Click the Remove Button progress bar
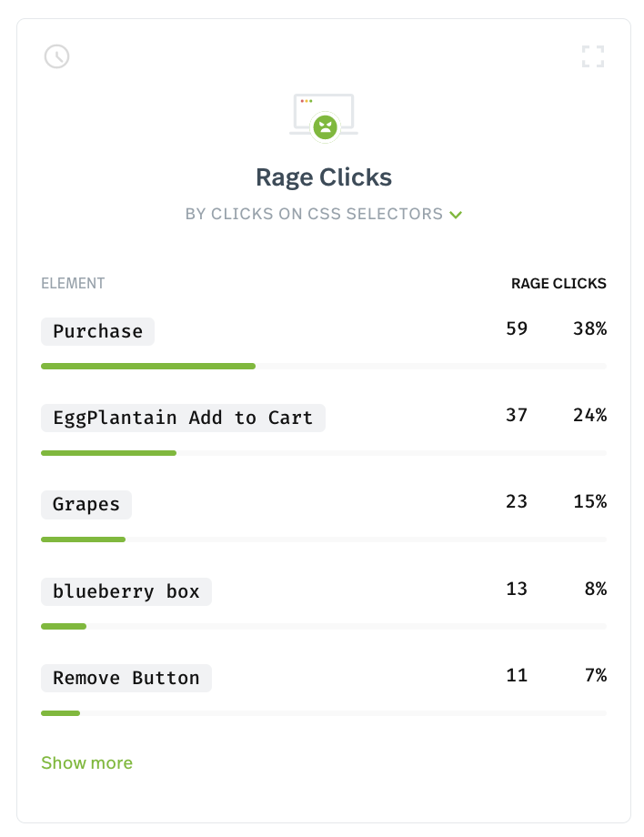Screen dimensions: 644x837 (x=324, y=713)
